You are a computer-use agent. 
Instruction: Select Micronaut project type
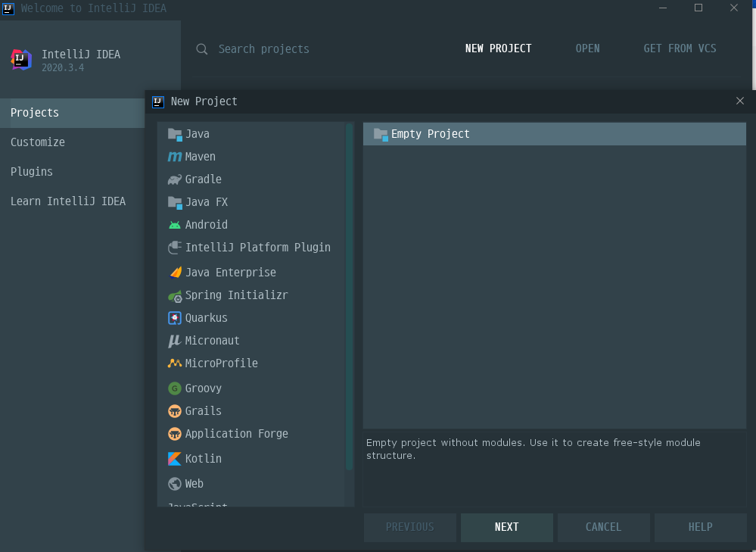[250, 341]
